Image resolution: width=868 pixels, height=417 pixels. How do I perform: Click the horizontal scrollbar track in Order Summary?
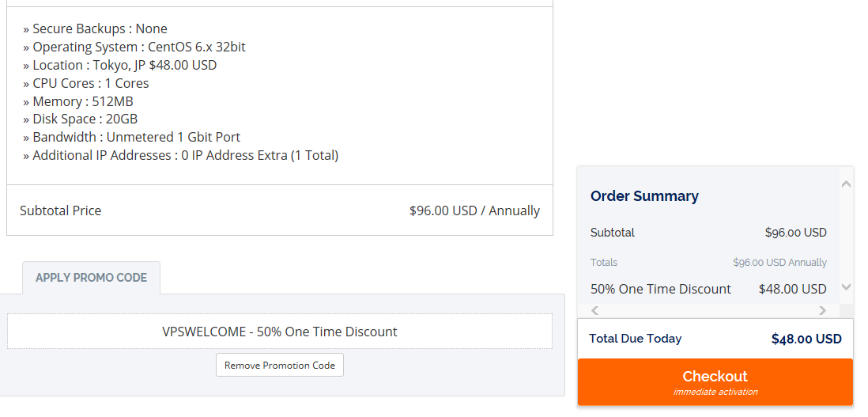click(x=708, y=311)
